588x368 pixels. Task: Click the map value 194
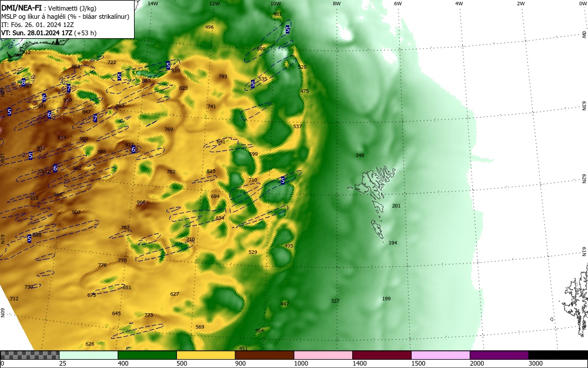393,243
